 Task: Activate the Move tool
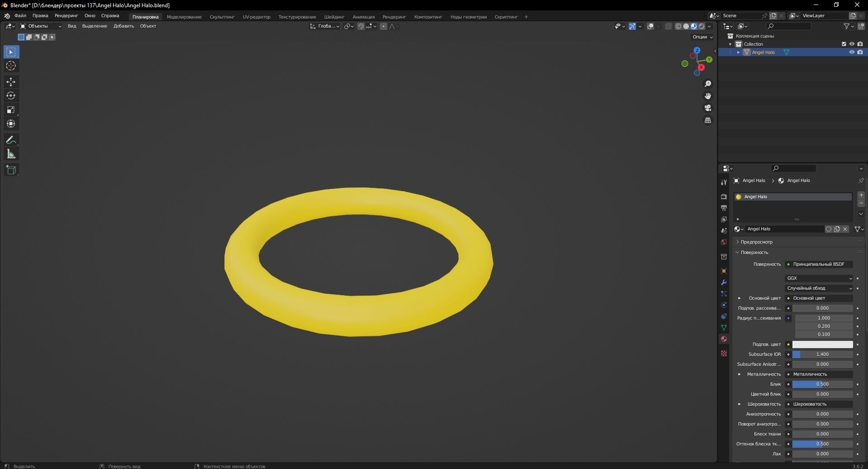(11, 82)
